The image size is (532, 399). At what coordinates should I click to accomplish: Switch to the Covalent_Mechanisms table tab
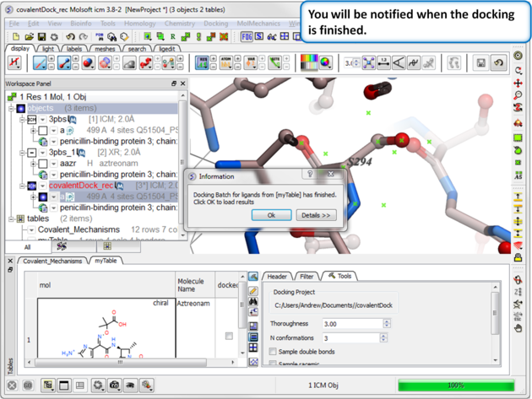(52, 261)
